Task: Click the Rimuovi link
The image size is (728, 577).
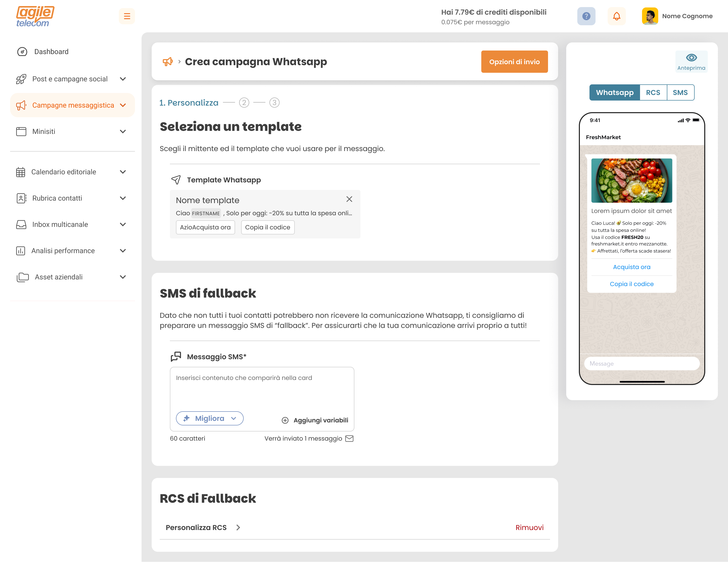Action: click(529, 527)
